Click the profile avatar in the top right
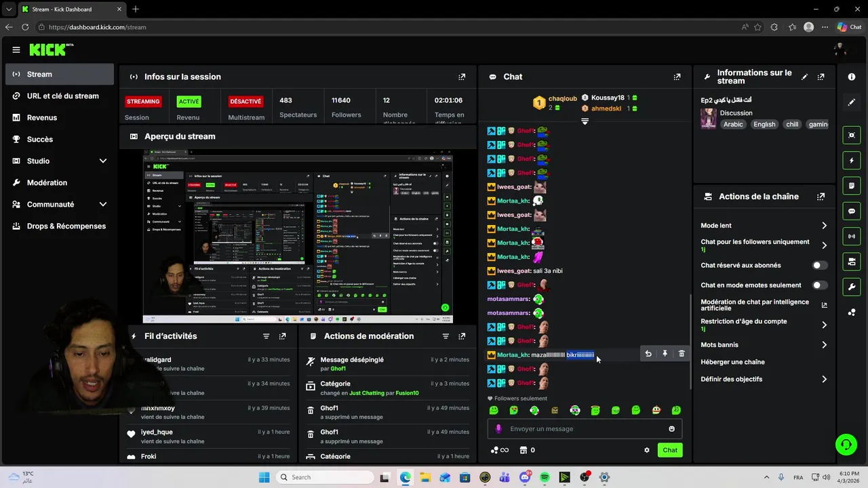 [840, 49]
